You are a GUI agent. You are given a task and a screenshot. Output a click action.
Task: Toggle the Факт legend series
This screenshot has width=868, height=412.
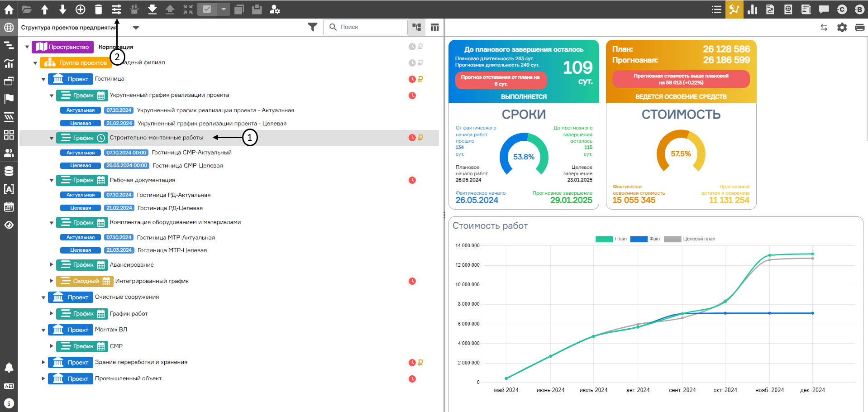pyautogui.click(x=645, y=239)
